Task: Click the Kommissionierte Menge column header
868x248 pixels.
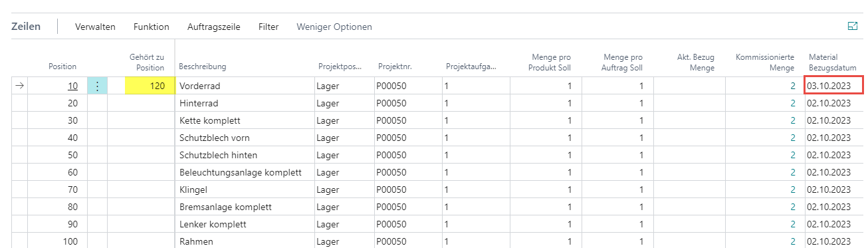Action: pyautogui.click(x=765, y=62)
